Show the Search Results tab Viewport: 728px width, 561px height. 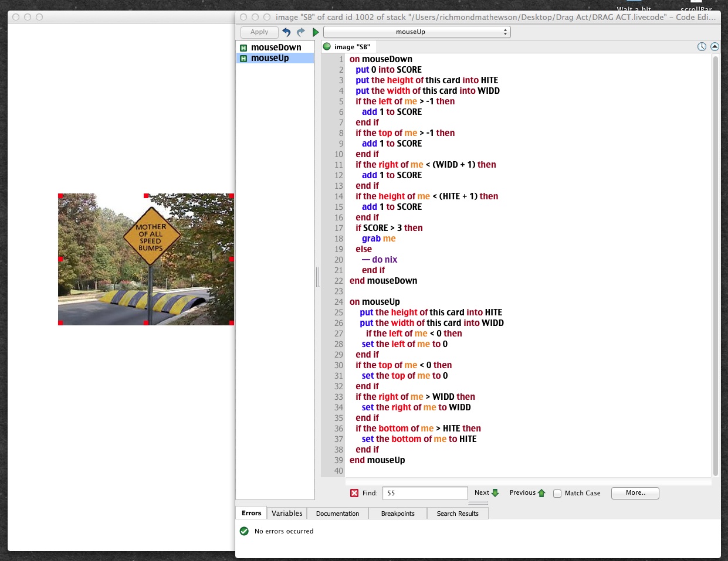[x=458, y=514]
